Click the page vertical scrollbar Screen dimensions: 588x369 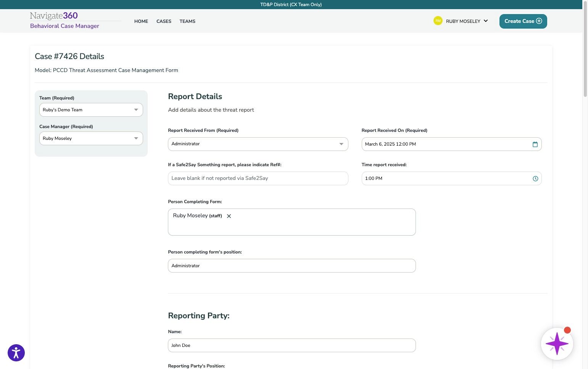click(585, 50)
